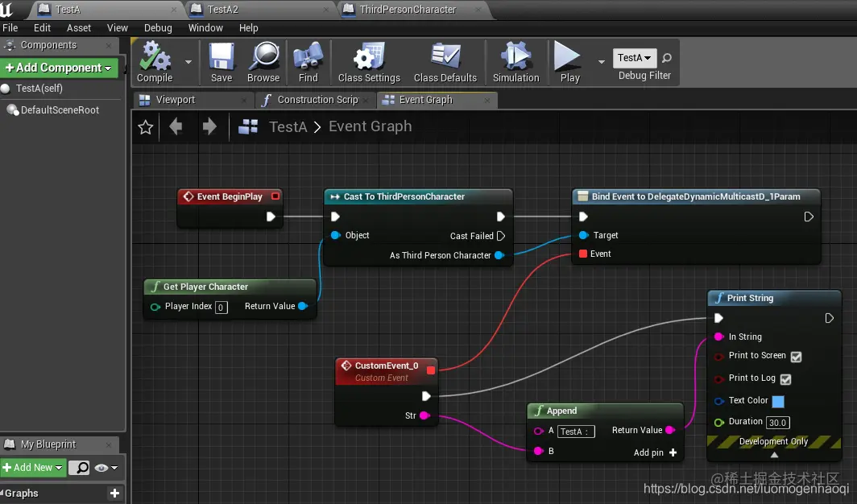Click Add pin on Append node
This screenshot has height=504, width=857.
[656, 452]
